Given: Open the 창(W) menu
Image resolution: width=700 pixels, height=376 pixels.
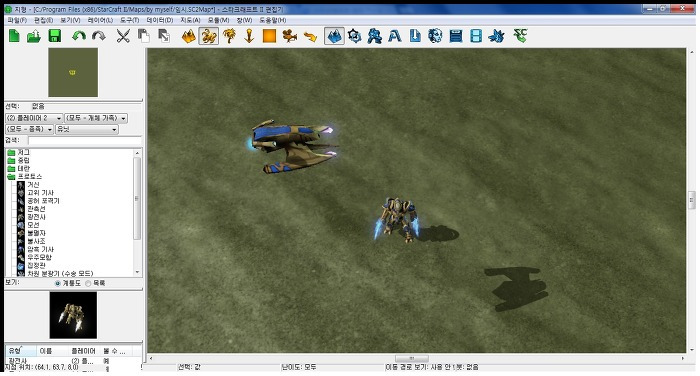Looking at the screenshot, I should point(244,20).
